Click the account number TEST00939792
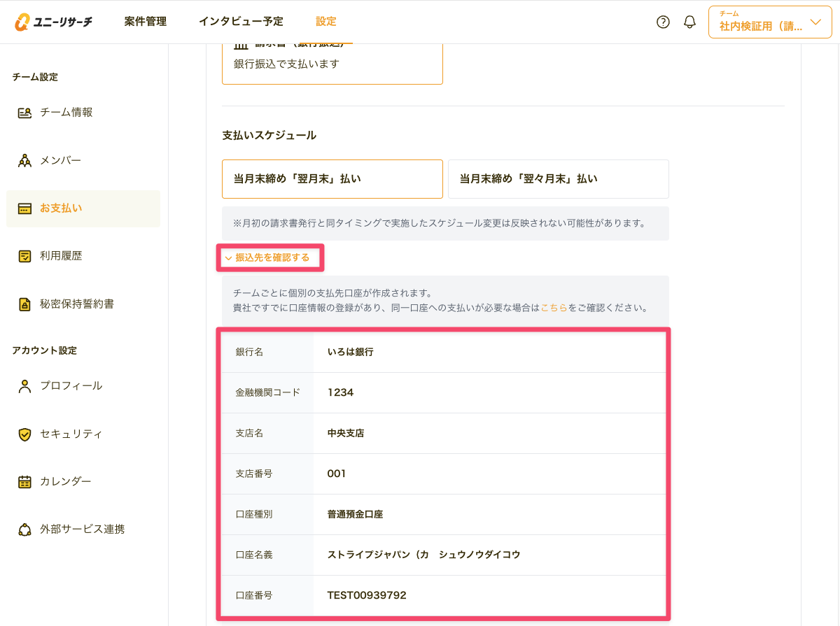The height and width of the screenshot is (626, 840). click(367, 596)
